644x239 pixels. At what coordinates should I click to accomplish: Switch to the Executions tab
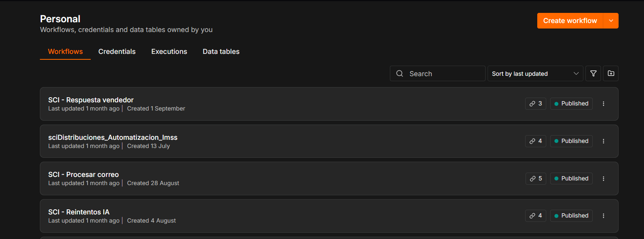[169, 52]
